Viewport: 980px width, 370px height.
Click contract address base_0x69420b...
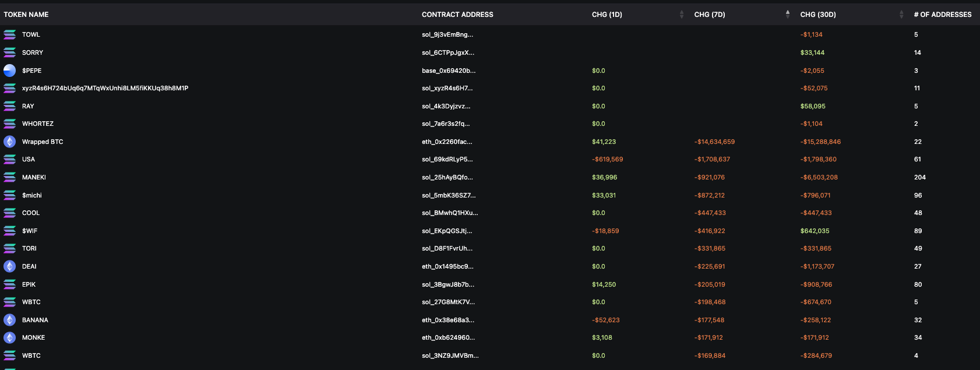coord(449,71)
